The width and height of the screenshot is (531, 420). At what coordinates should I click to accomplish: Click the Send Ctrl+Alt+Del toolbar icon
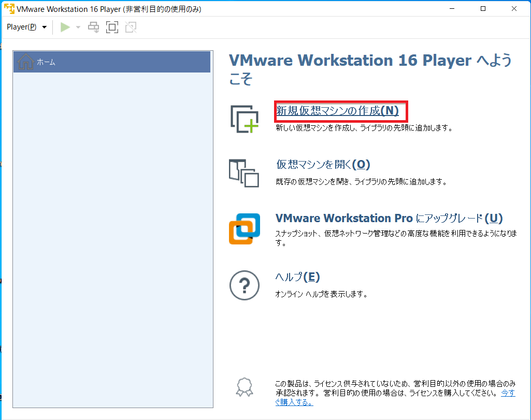93,27
